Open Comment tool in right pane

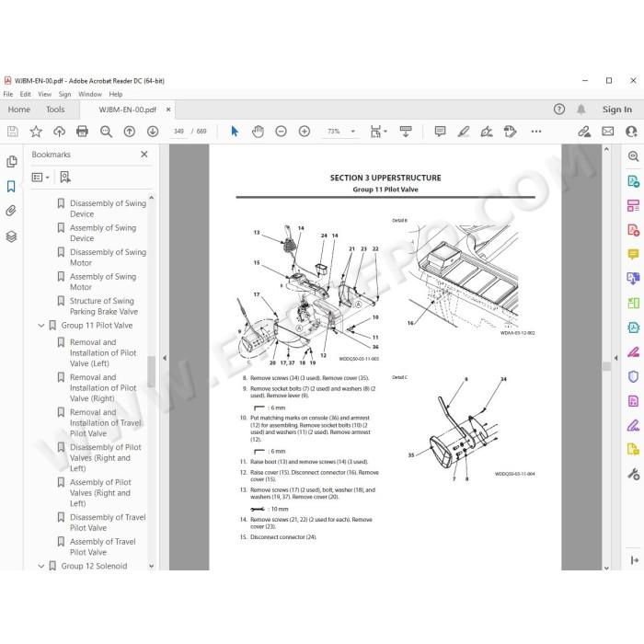pos(633,254)
